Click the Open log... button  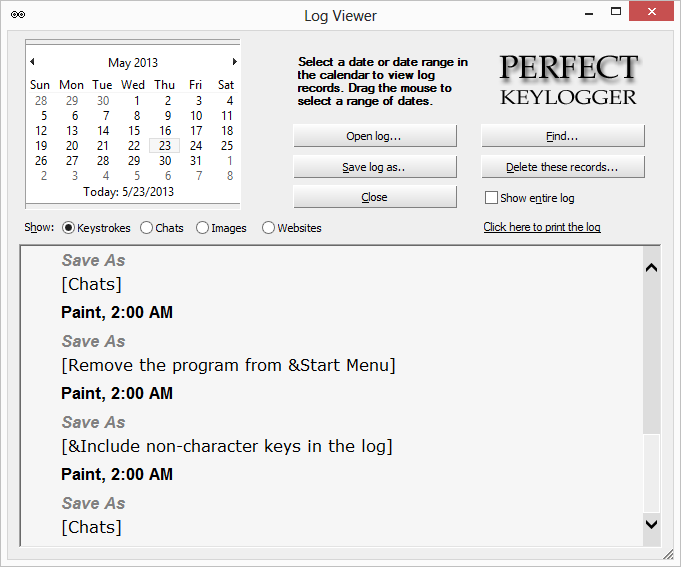click(x=374, y=136)
